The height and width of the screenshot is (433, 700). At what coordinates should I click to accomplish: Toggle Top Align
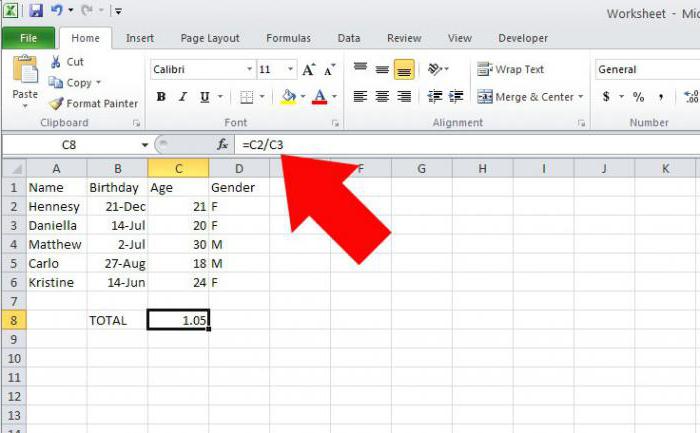pyautogui.click(x=360, y=69)
